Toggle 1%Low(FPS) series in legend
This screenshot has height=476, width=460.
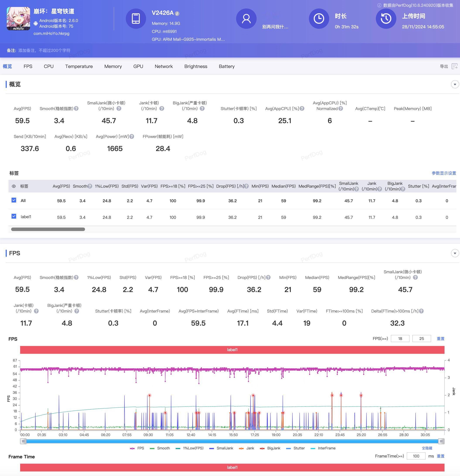point(189,448)
